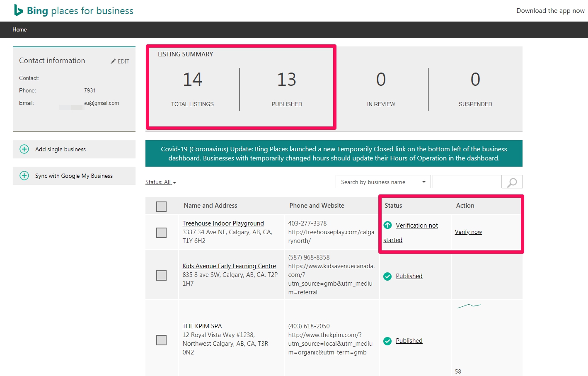588x376 pixels.
Task: Click the Name and Address column header
Action: pos(211,206)
